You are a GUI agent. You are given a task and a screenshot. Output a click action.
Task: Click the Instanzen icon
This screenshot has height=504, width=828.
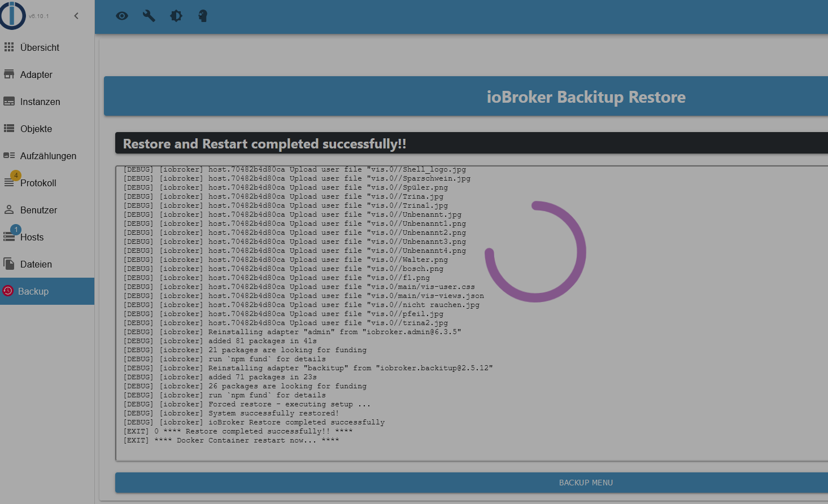click(x=9, y=101)
